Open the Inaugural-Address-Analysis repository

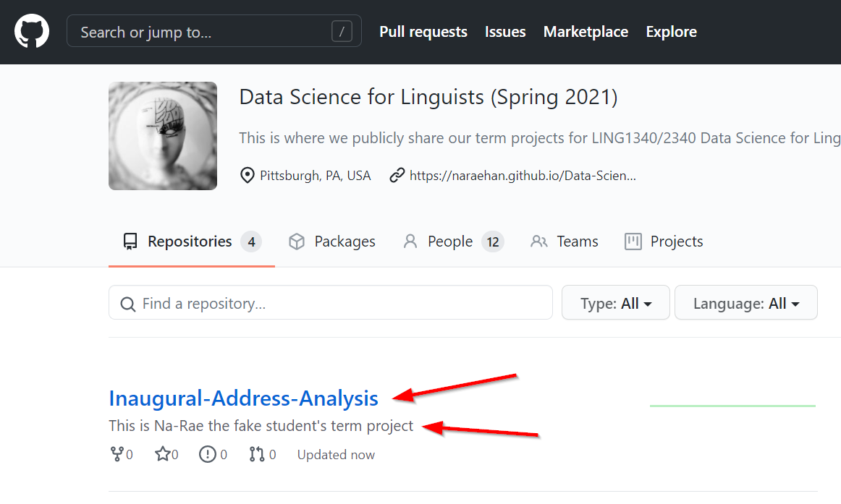[x=243, y=398]
